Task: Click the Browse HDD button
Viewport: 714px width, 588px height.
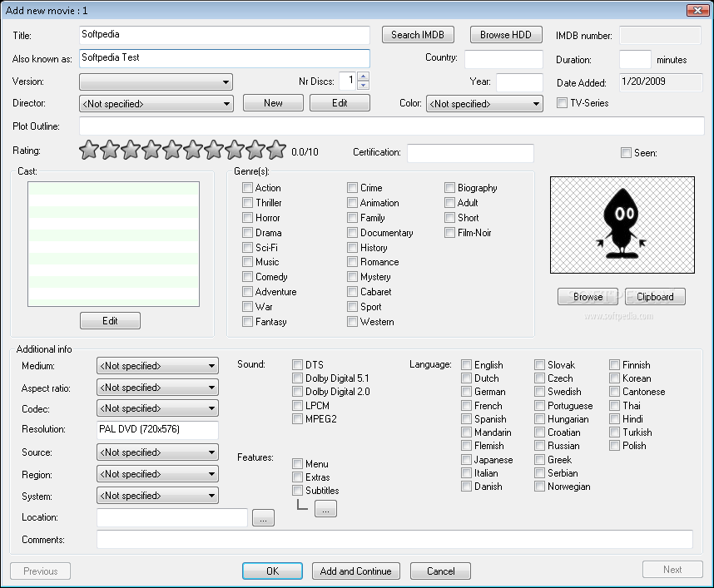Action: tap(505, 35)
